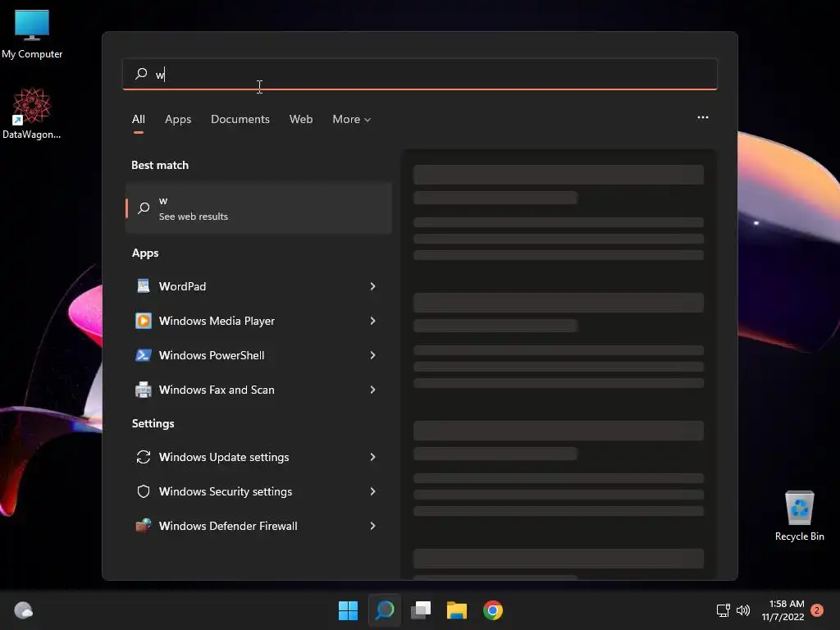Expand Windows Security settings chevron

pyautogui.click(x=373, y=491)
